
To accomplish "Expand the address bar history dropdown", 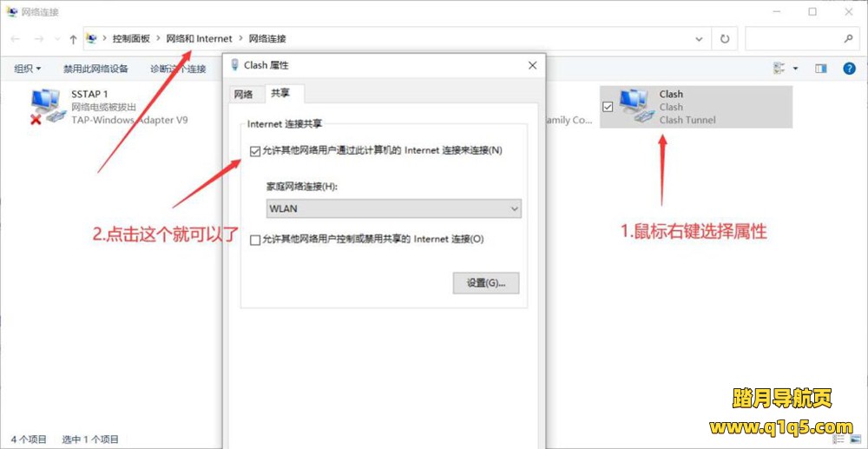I will coord(699,39).
